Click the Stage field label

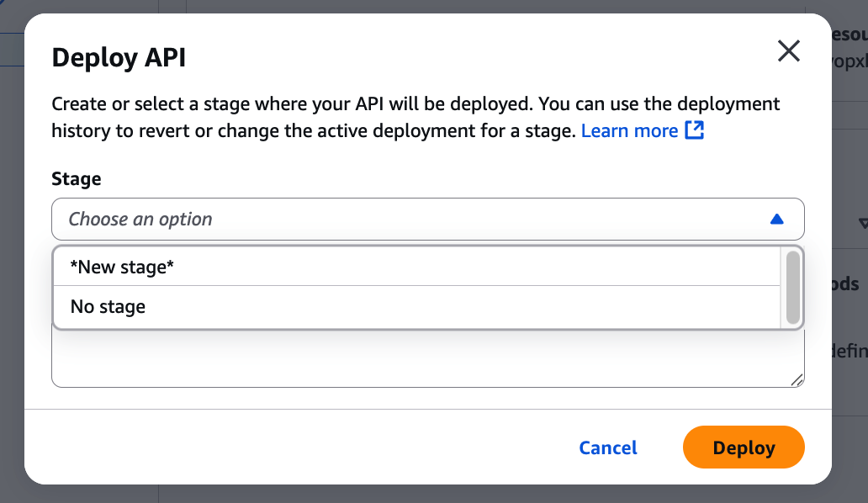click(x=77, y=178)
